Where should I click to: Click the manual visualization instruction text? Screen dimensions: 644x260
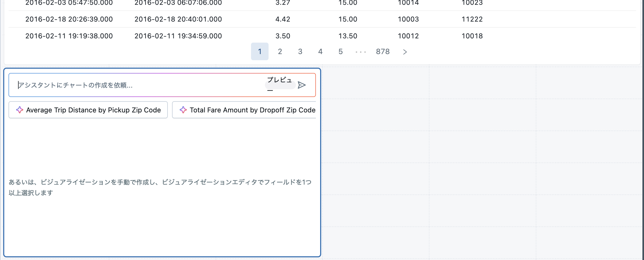click(160, 188)
